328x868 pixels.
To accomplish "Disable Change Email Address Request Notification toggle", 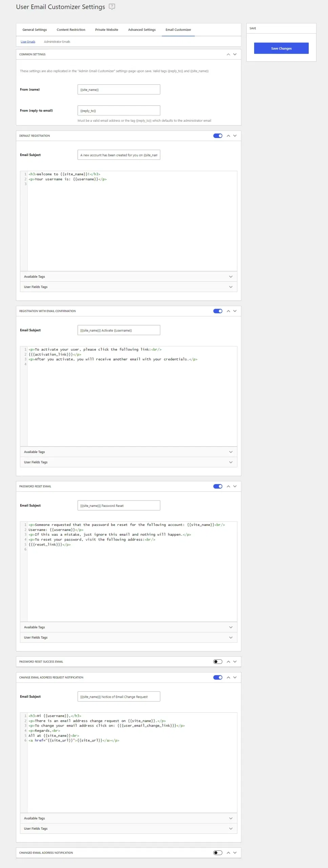I will (x=218, y=677).
